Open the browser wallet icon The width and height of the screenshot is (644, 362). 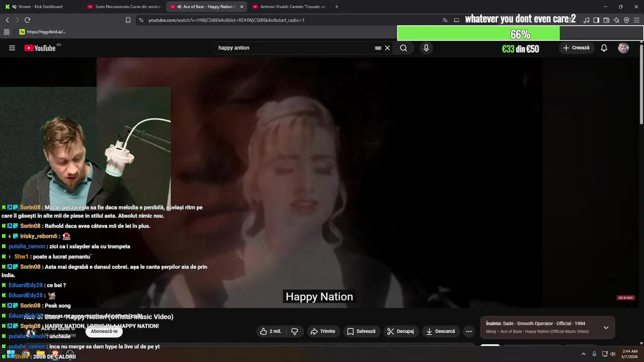click(606, 20)
